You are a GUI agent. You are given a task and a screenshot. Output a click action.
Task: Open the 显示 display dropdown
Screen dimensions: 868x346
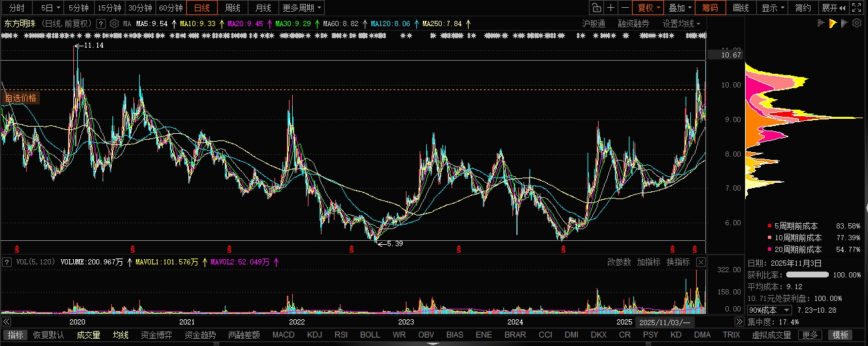point(773,8)
